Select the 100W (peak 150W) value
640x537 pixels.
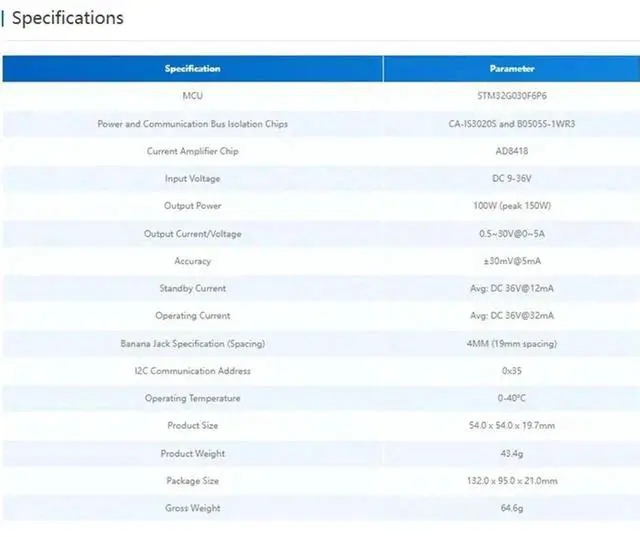[511, 206]
